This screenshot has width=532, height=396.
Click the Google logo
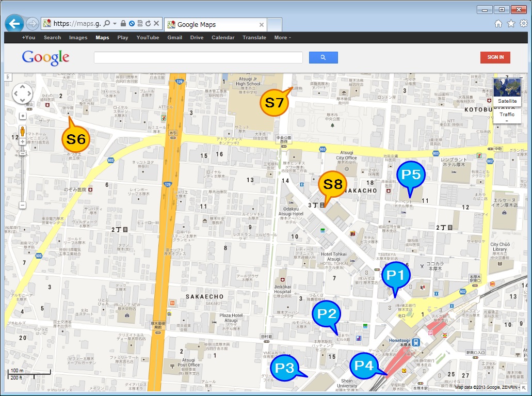pos(45,58)
